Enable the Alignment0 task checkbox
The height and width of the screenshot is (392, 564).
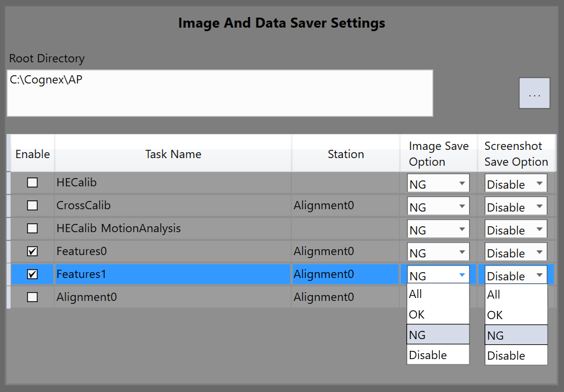click(x=32, y=297)
